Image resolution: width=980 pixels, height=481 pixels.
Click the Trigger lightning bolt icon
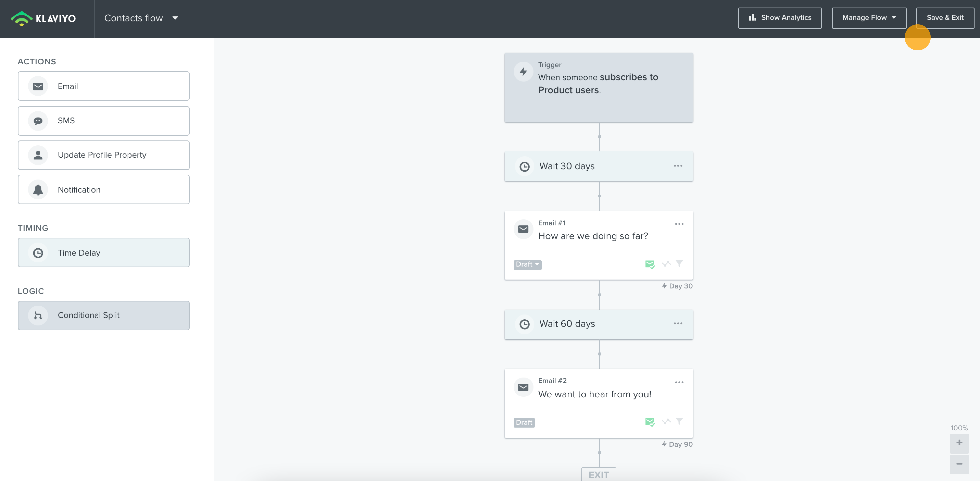pos(524,72)
